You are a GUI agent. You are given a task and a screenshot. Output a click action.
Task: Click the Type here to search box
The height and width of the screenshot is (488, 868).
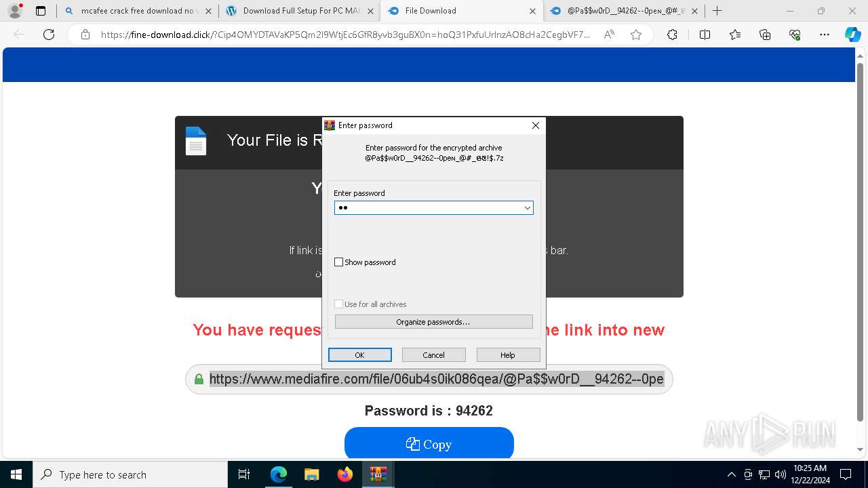(x=130, y=474)
